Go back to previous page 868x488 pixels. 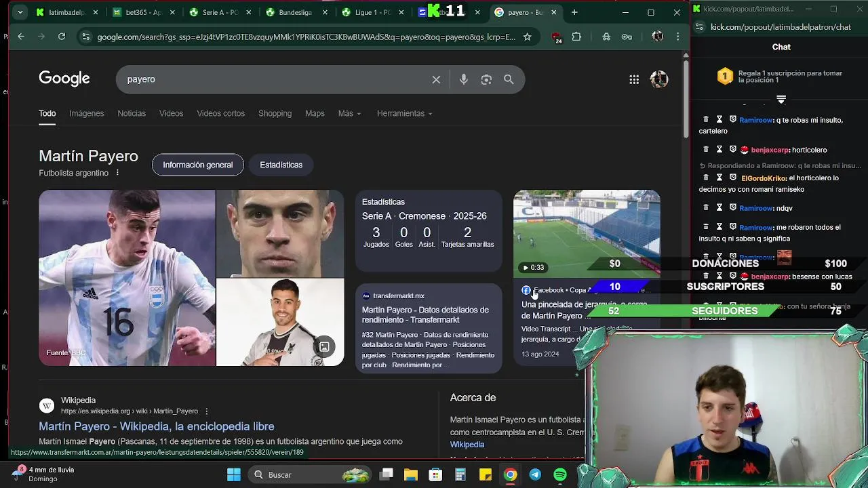coord(21,37)
